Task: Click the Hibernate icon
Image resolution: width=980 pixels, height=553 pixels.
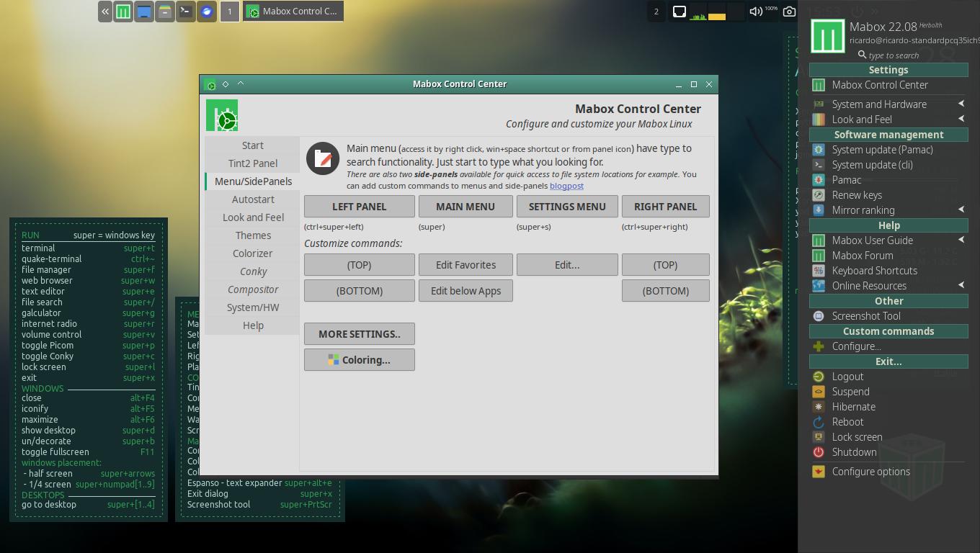Action: (x=819, y=407)
